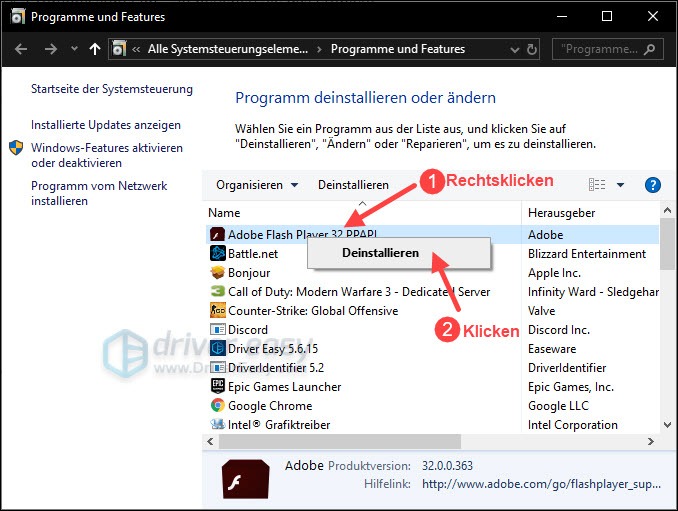This screenshot has width=678, height=511.
Task: Open Startseite der Systemsteuerung link
Action: click(112, 89)
